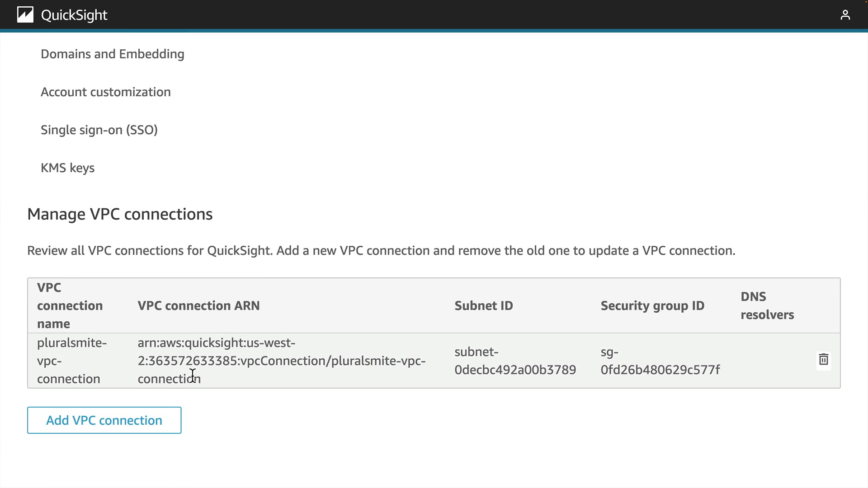Open Domains and Embedding settings
Screen dimensions: 868x488
pyautogui.click(x=113, y=54)
